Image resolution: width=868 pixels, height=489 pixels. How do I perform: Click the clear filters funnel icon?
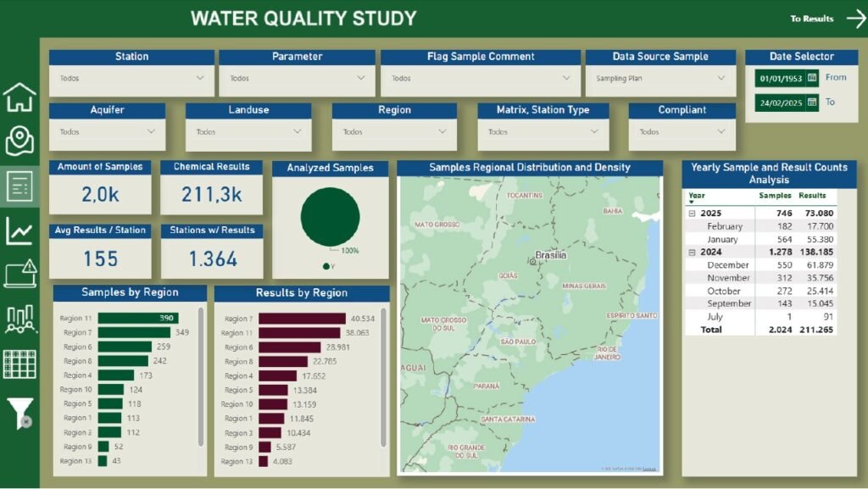pos(19,413)
